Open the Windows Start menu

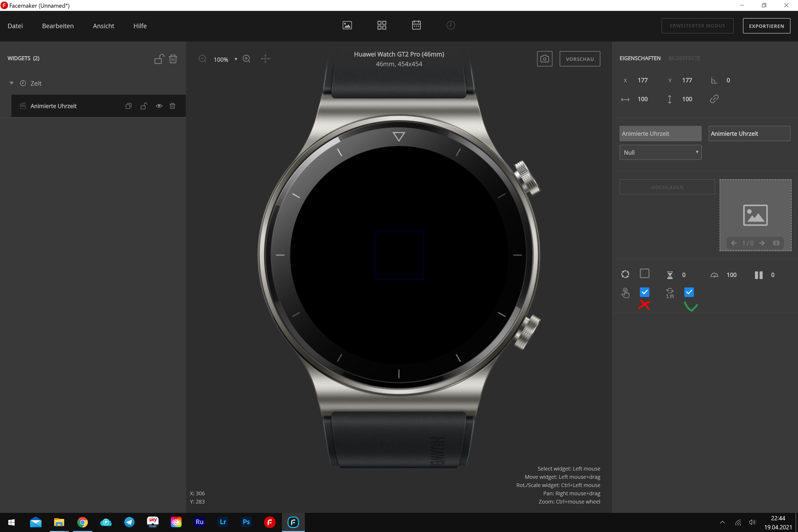coord(12,522)
